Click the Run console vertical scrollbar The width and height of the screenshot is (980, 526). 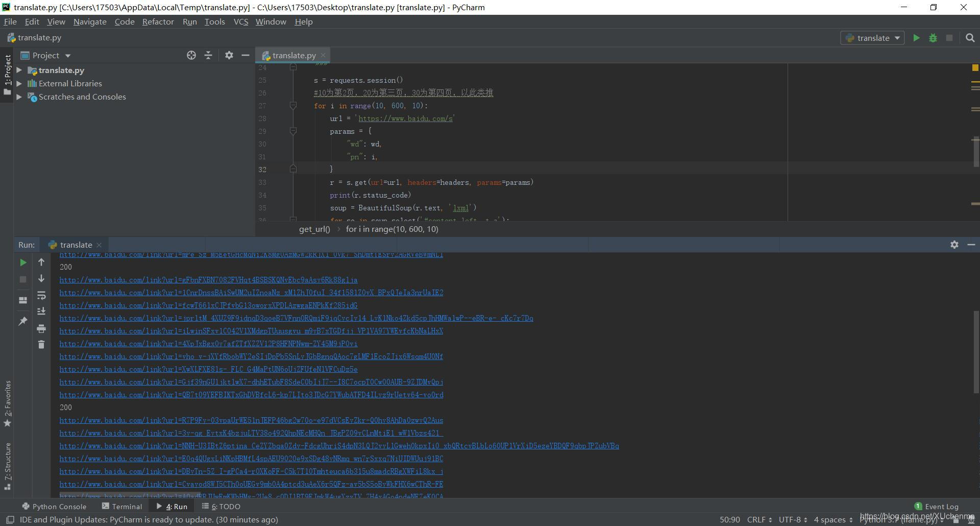pyautogui.click(x=976, y=352)
